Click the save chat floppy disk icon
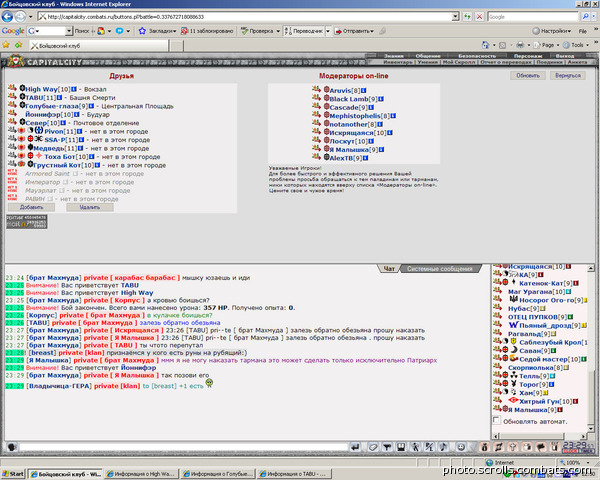Viewport: 600px width, 480px height. 401,447
